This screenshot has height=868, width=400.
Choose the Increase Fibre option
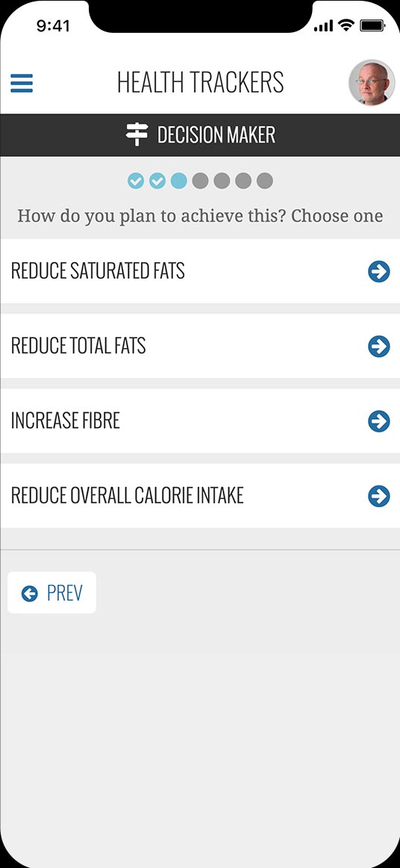(200, 421)
